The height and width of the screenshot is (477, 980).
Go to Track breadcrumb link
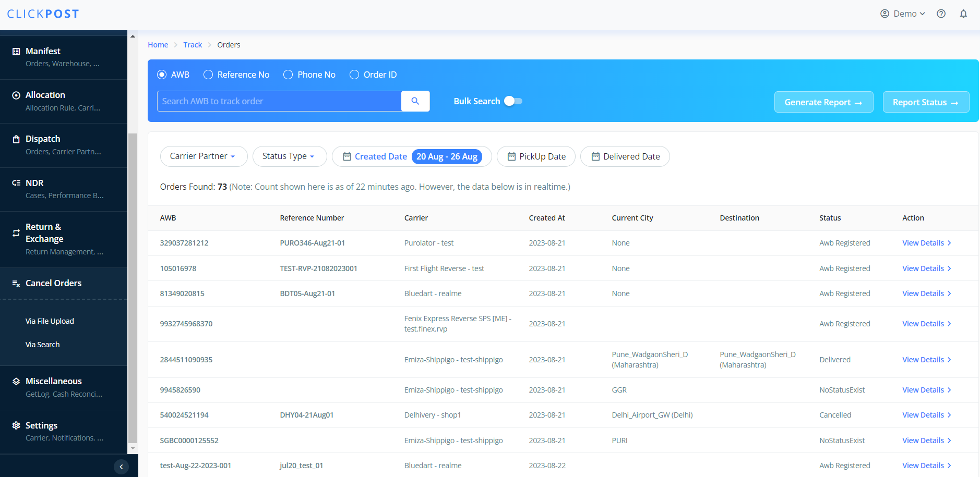pos(193,45)
